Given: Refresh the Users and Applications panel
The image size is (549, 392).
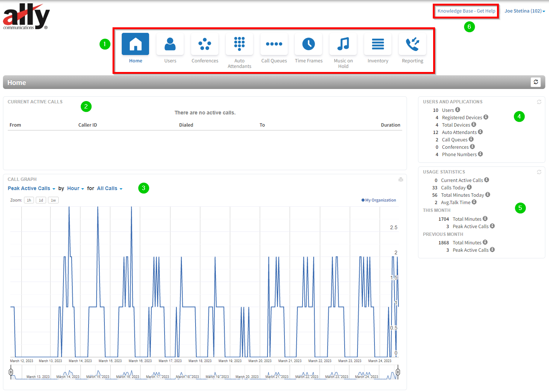Looking at the screenshot, I should 539,102.
